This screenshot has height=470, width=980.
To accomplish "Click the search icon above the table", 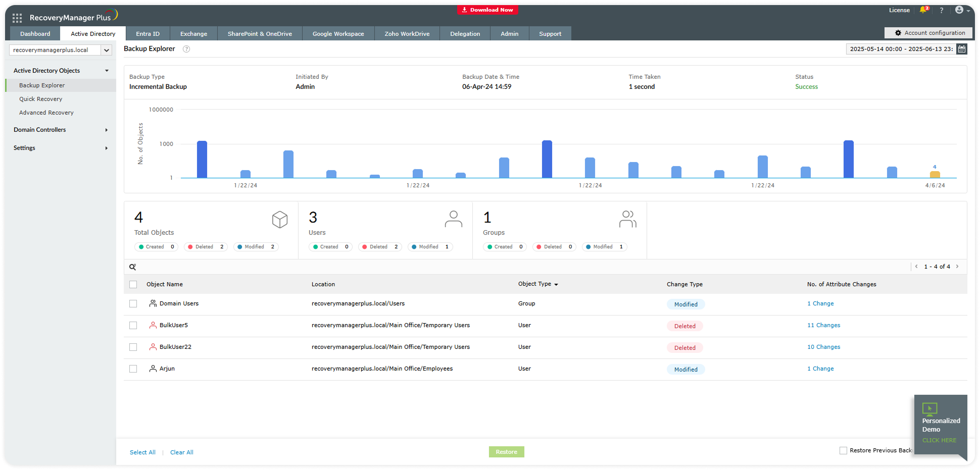I will [132, 267].
